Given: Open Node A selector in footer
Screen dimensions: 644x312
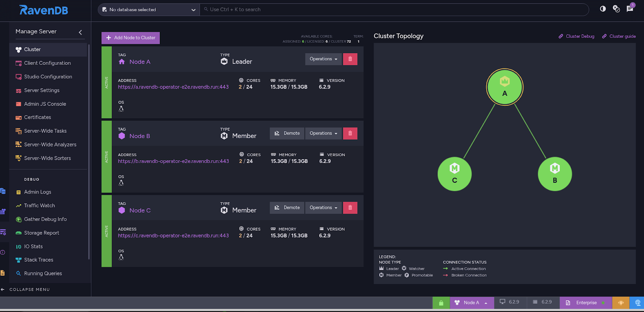Looking at the screenshot, I should click(x=471, y=303).
